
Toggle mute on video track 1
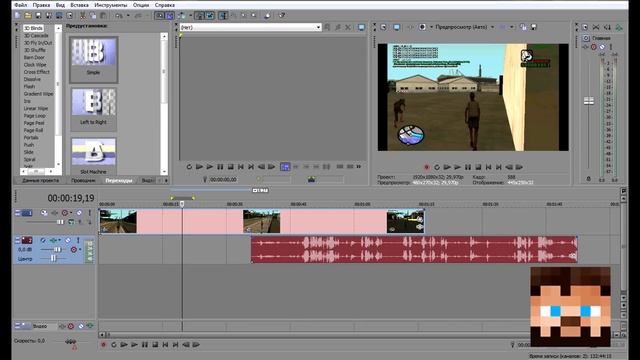tap(79, 213)
